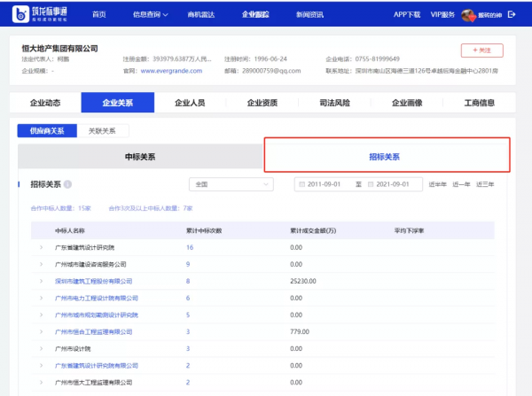The image size is (532, 396).
Task: Expand row 深圳市建筑工程股份有限公司
Action: click(x=41, y=282)
